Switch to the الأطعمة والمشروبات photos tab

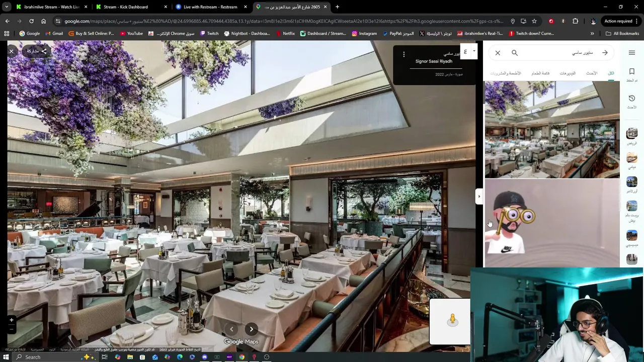[505, 73]
